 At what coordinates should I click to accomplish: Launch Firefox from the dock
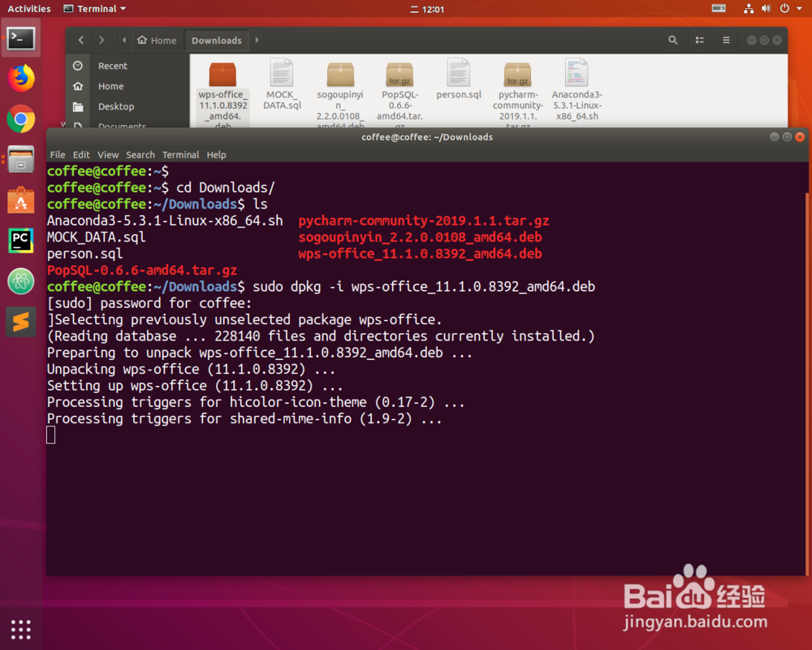pyautogui.click(x=21, y=78)
